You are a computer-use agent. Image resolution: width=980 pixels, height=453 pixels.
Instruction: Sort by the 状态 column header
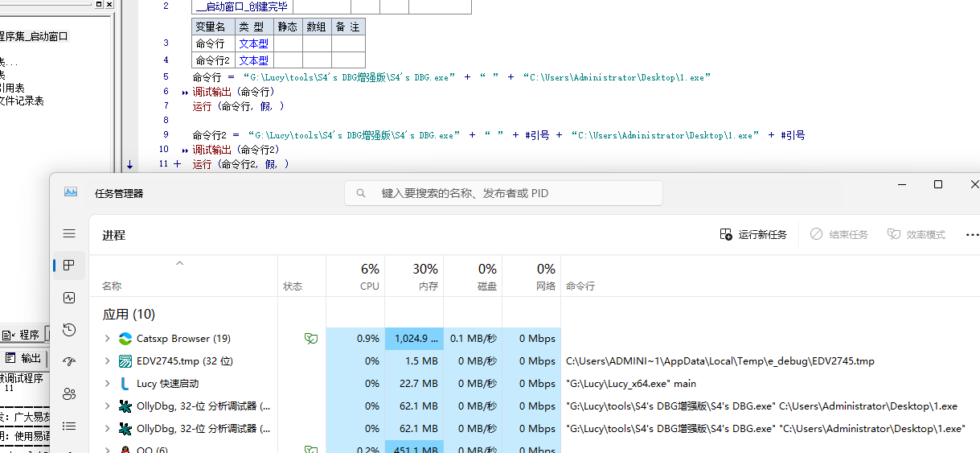[293, 286]
